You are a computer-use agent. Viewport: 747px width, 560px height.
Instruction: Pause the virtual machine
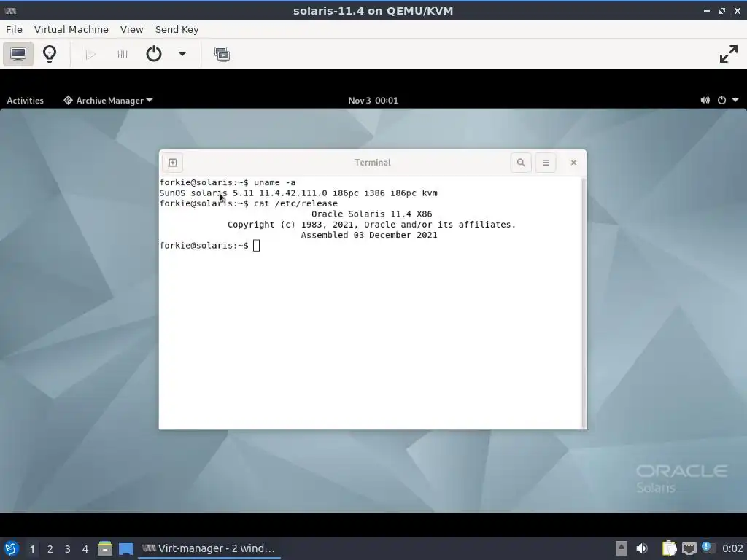[x=123, y=54]
